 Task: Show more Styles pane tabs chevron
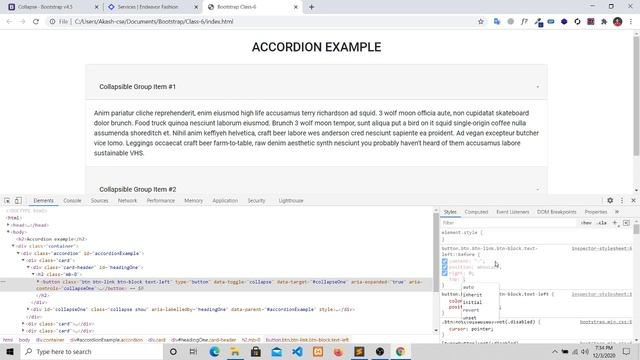pyautogui.click(x=617, y=212)
